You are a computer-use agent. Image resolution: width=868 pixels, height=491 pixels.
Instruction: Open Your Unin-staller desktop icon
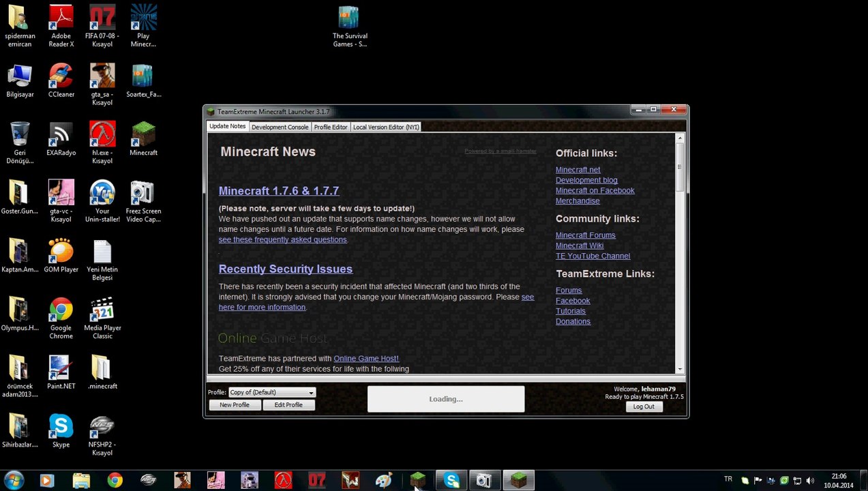click(102, 201)
